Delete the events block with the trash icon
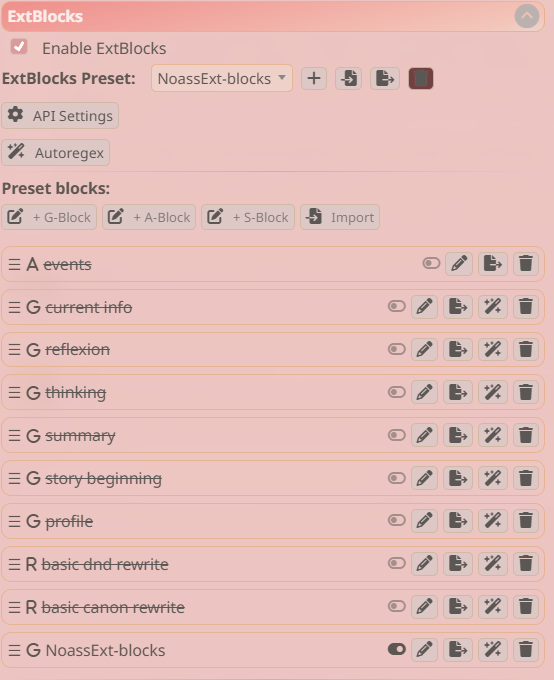554x680 pixels. (x=525, y=264)
